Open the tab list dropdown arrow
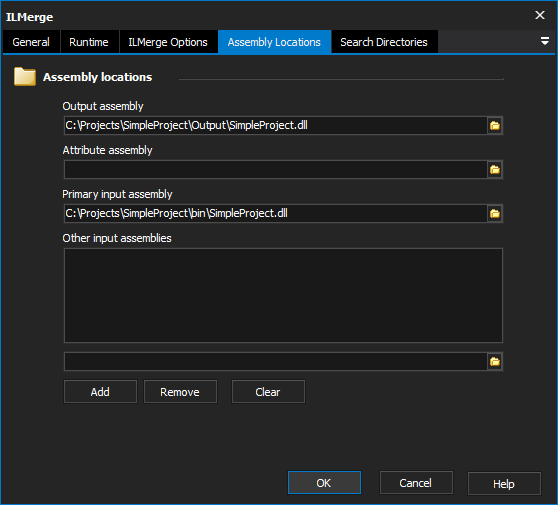This screenshot has width=558, height=505. 544,41
